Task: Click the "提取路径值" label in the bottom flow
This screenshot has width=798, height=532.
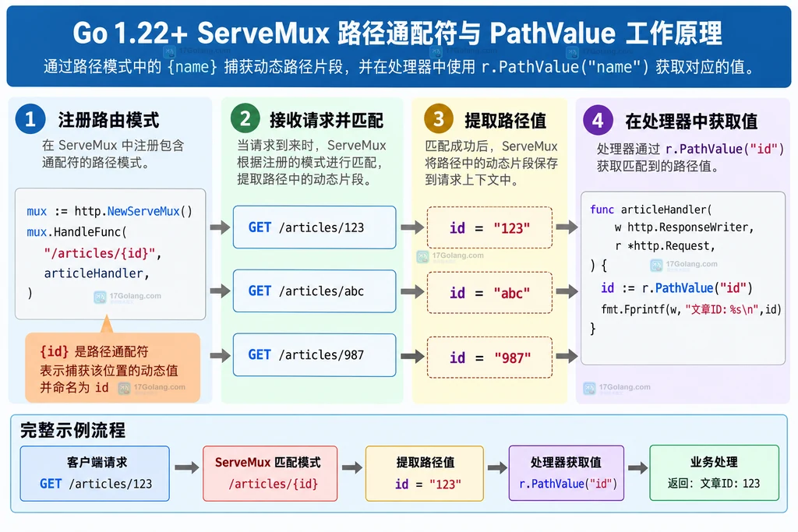Action: click(425, 463)
